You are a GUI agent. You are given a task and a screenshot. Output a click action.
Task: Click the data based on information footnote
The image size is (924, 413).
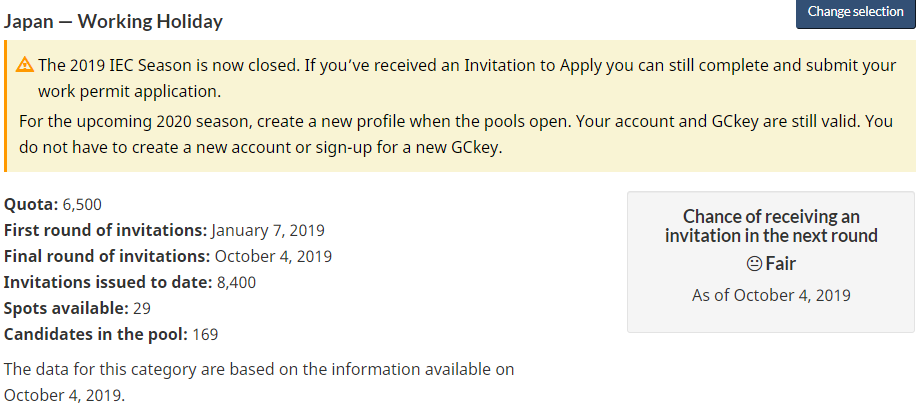click(259, 382)
